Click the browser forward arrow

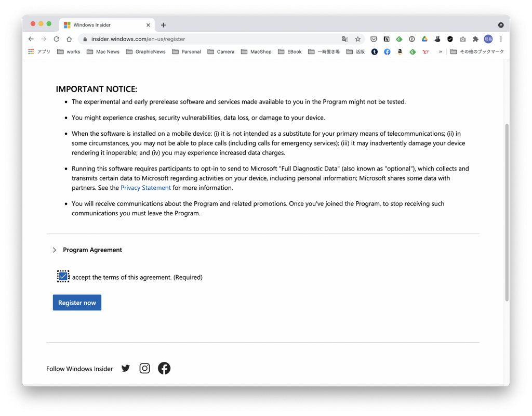(x=44, y=39)
